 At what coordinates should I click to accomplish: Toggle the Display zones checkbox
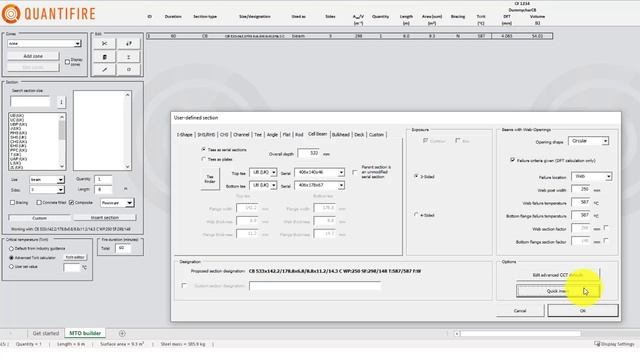coord(67,62)
